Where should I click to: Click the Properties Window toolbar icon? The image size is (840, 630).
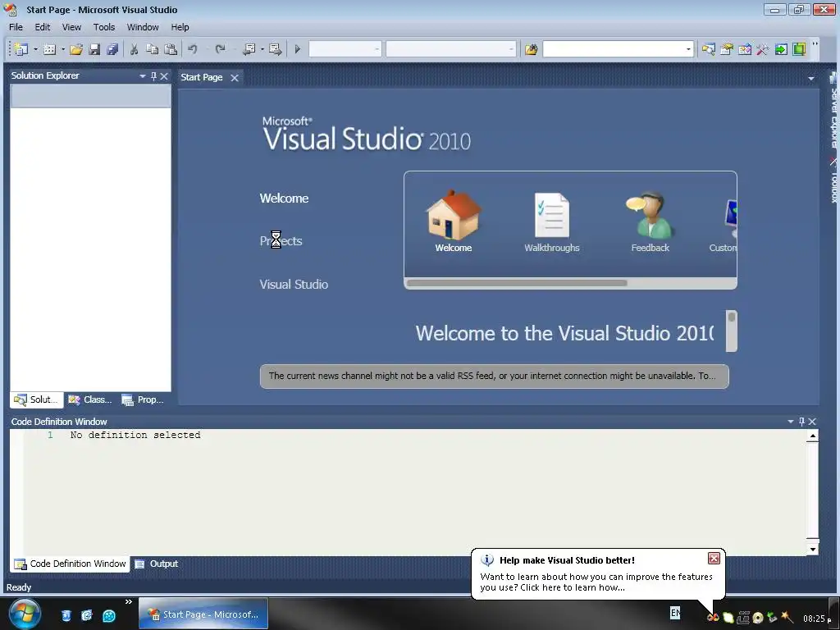coord(727,49)
